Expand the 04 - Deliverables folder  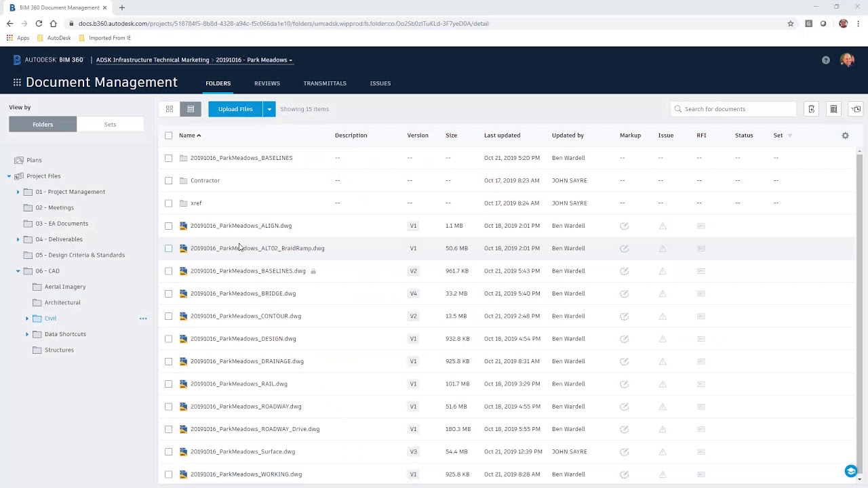[x=18, y=239]
